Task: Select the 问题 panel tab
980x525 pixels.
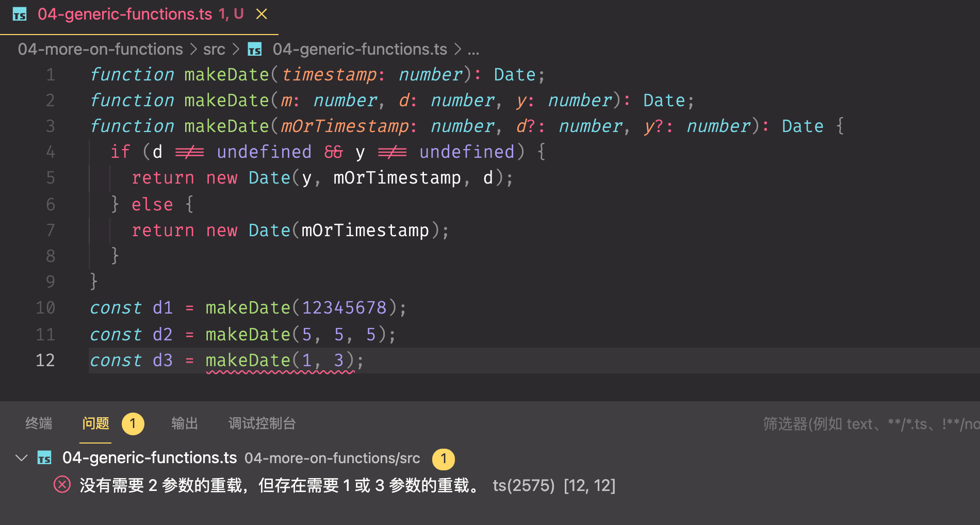Action: (x=95, y=423)
